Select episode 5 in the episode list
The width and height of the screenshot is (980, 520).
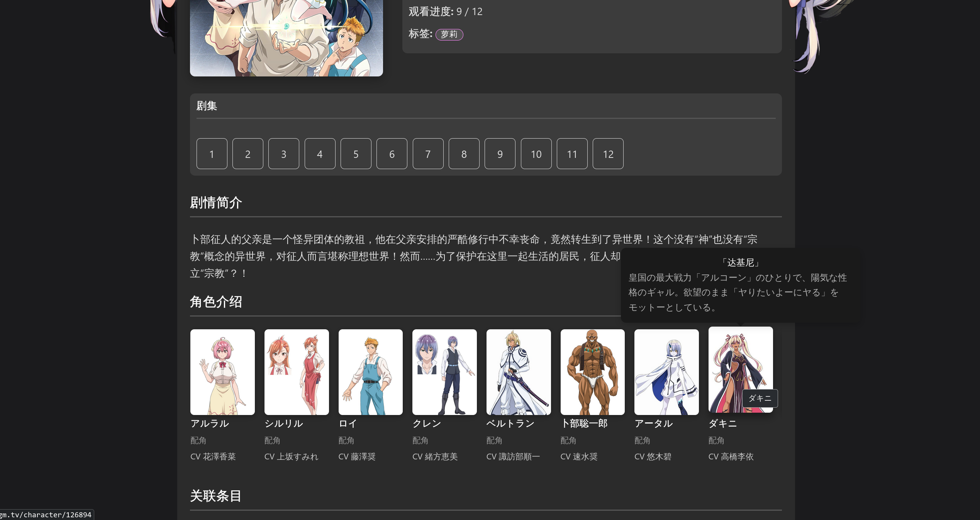point(356,154)
